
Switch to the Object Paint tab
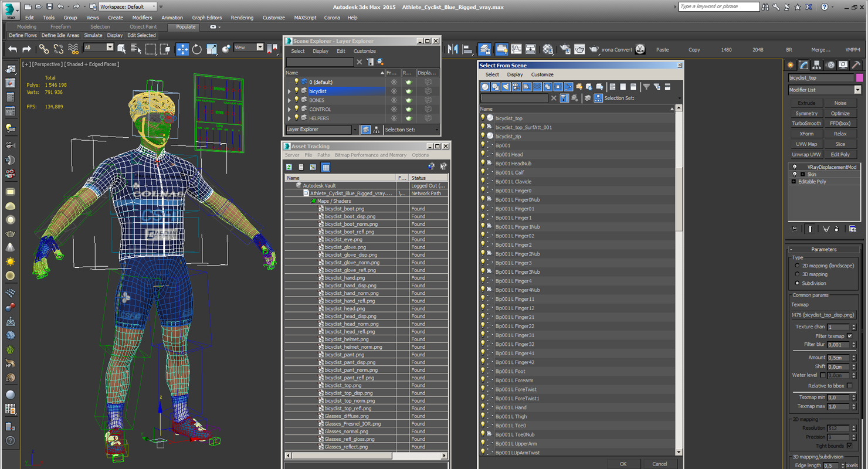(143, 26)
